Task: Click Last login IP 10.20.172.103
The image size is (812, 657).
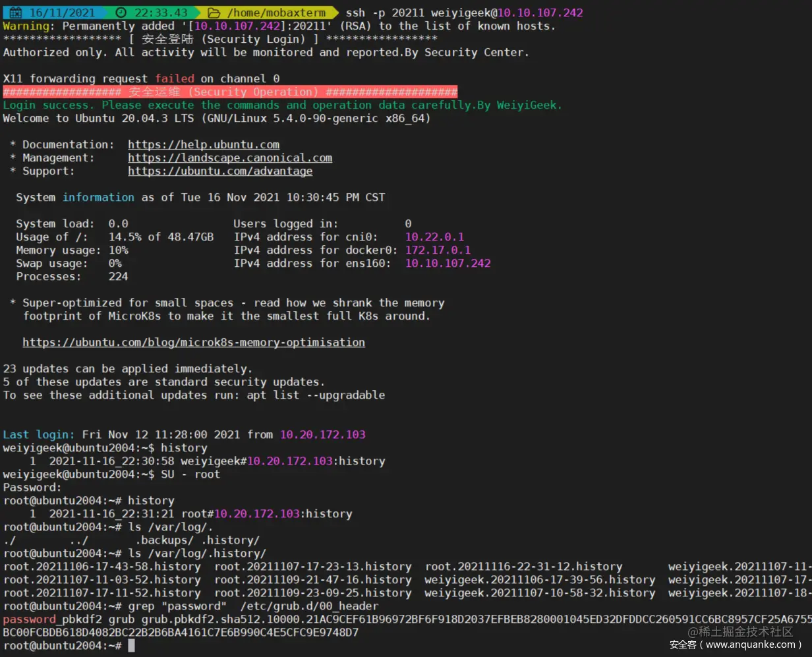Action: (x=322, y=434)
